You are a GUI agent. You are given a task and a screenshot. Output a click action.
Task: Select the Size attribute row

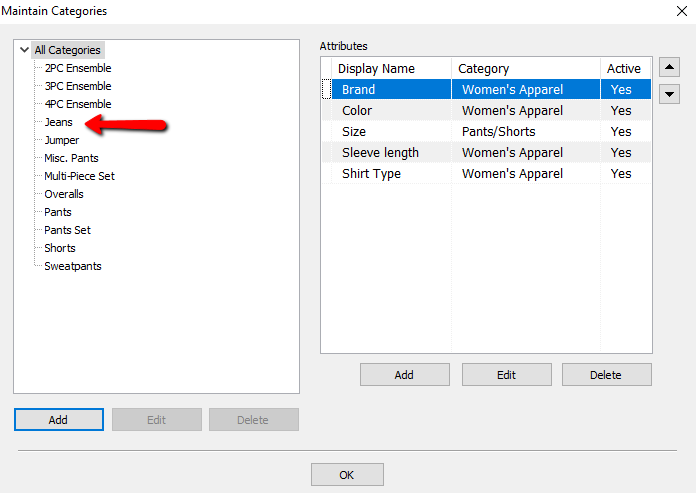coord(486,131)
